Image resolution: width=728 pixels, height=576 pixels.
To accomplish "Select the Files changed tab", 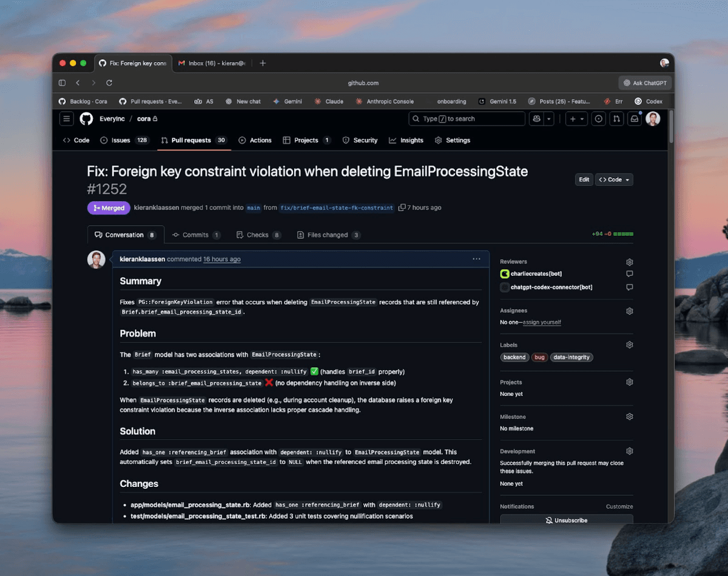I will click(x=329, y=235).
